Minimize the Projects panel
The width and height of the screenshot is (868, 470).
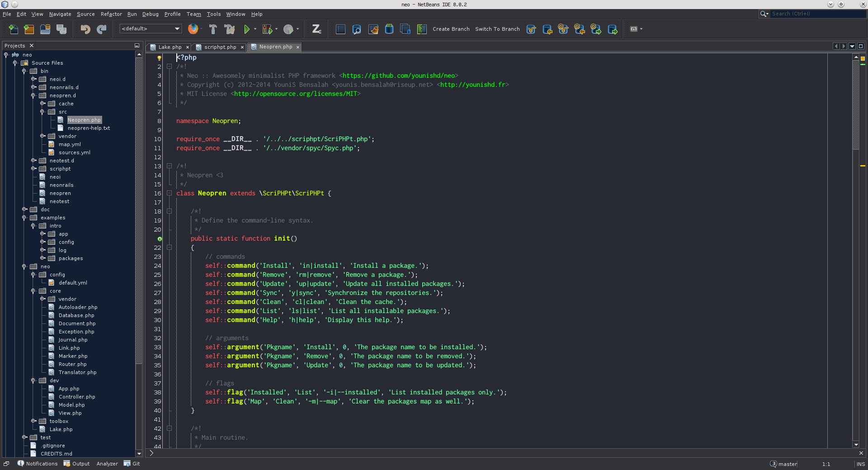pos(137,46)
